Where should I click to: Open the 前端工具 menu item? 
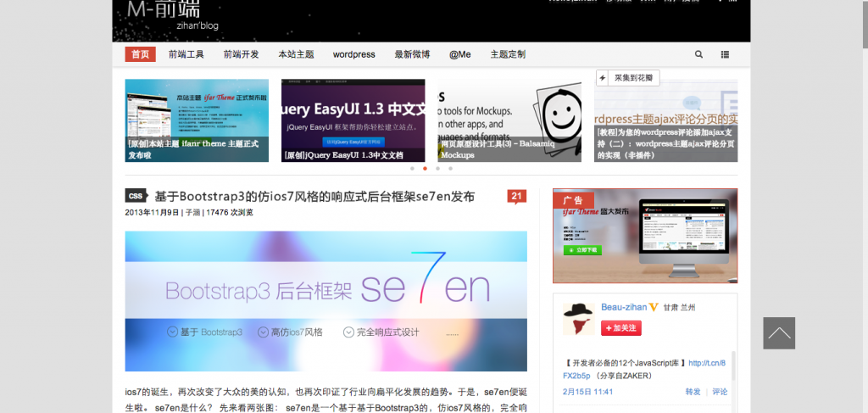click(x=186, y=54)
